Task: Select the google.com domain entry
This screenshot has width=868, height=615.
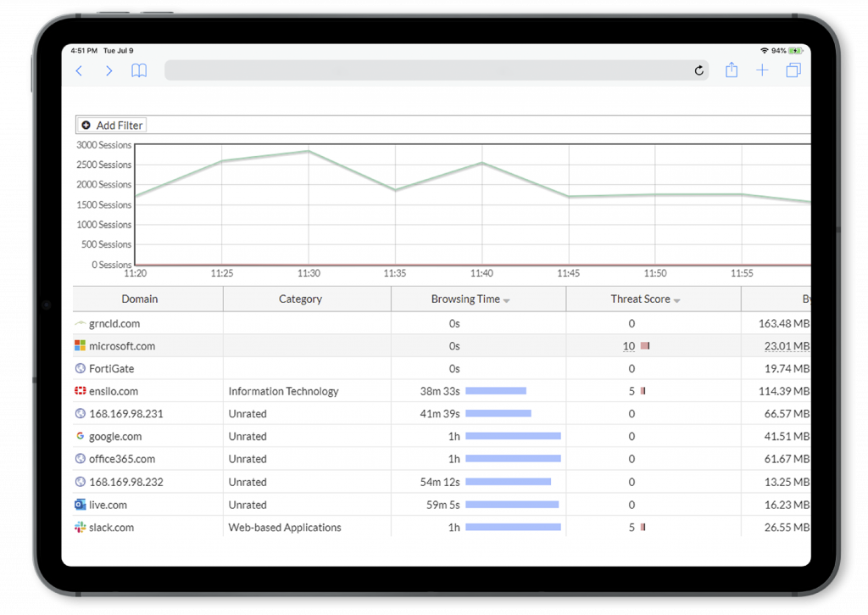Action: pyautogui.click(x=115, y=437)
